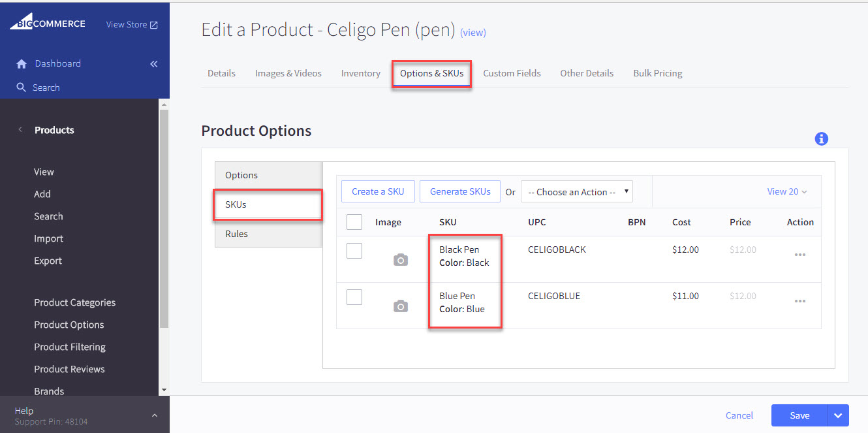Expand the View 20 pagination dropdown
The image size is (868, 433).
click(x=787, y=192)
